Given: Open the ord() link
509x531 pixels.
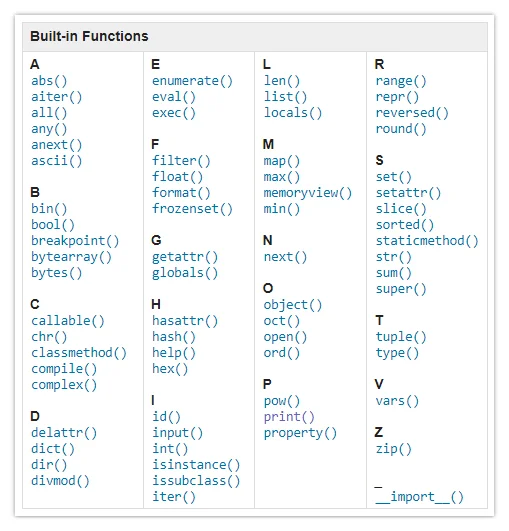Looking at the screenshot, I should (282, 353).
